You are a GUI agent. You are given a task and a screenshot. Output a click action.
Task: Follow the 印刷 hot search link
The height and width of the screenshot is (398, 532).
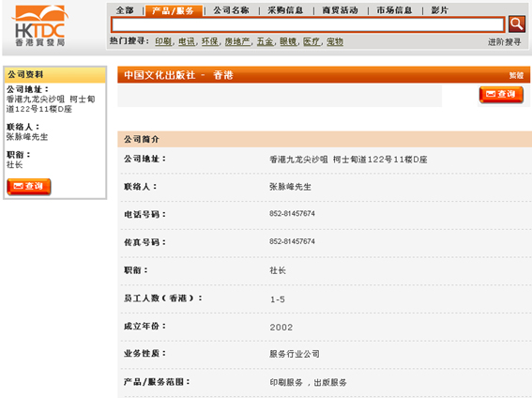163,41
